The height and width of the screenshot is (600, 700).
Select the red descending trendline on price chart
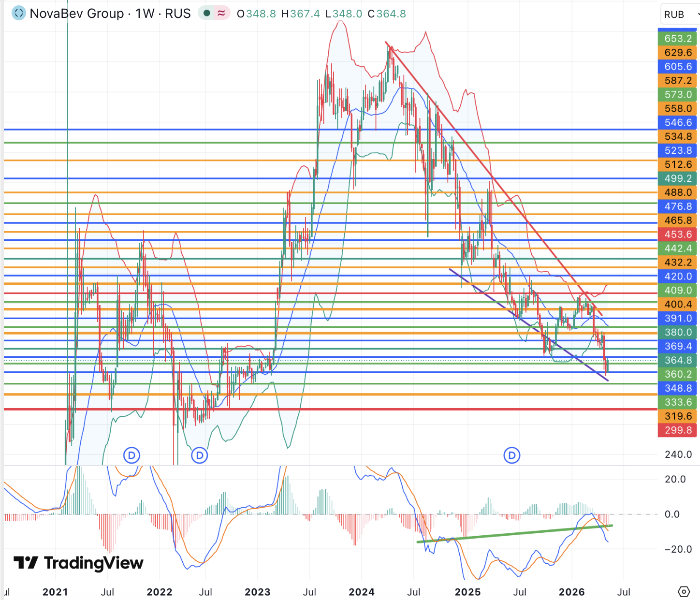(494, 178)
